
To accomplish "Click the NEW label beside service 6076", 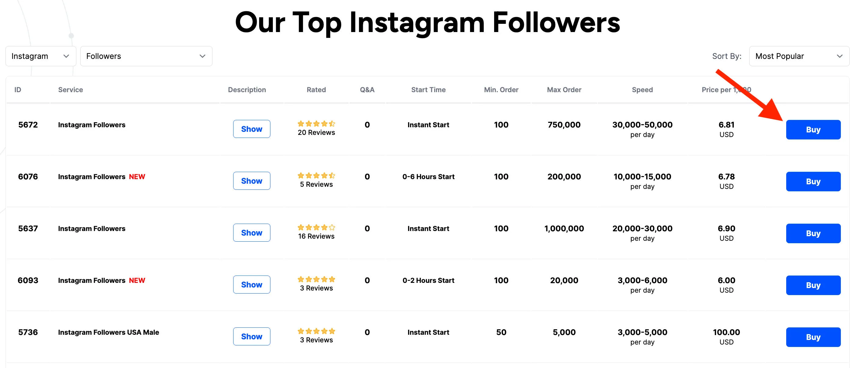I will (137, 176).
